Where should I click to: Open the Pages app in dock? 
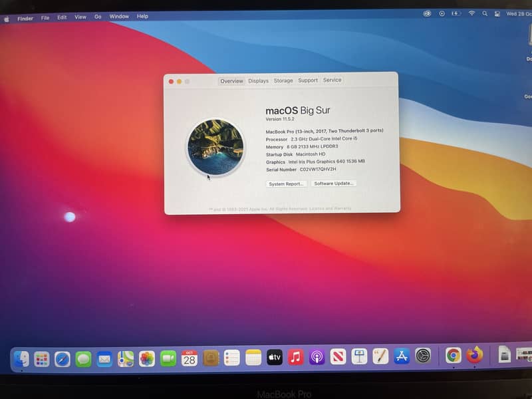click(380, 356)
